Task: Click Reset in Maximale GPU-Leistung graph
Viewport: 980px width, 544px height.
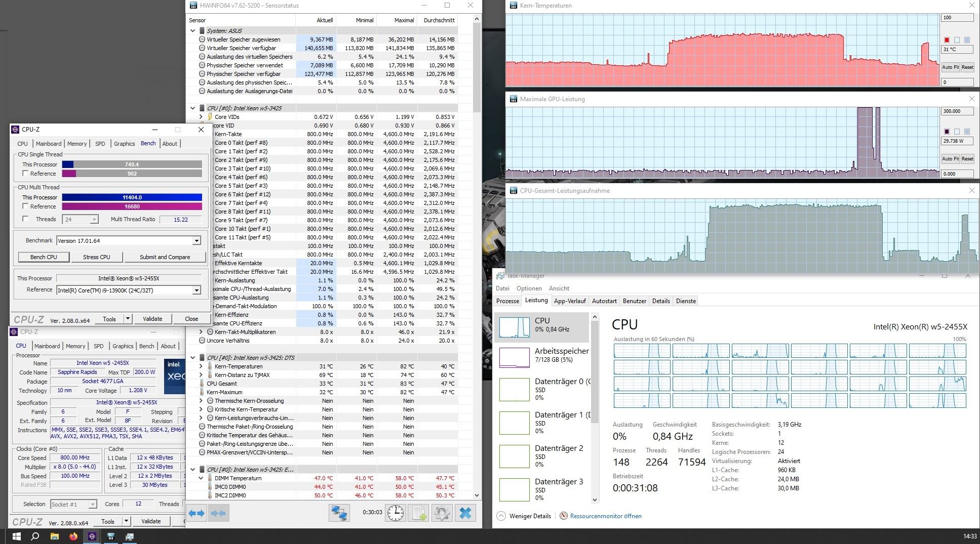Action: [x=967, y=159]
